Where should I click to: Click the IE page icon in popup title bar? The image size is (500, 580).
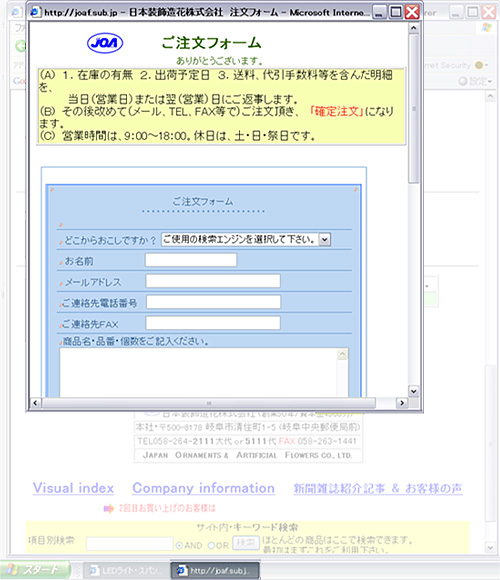point(35,12)
